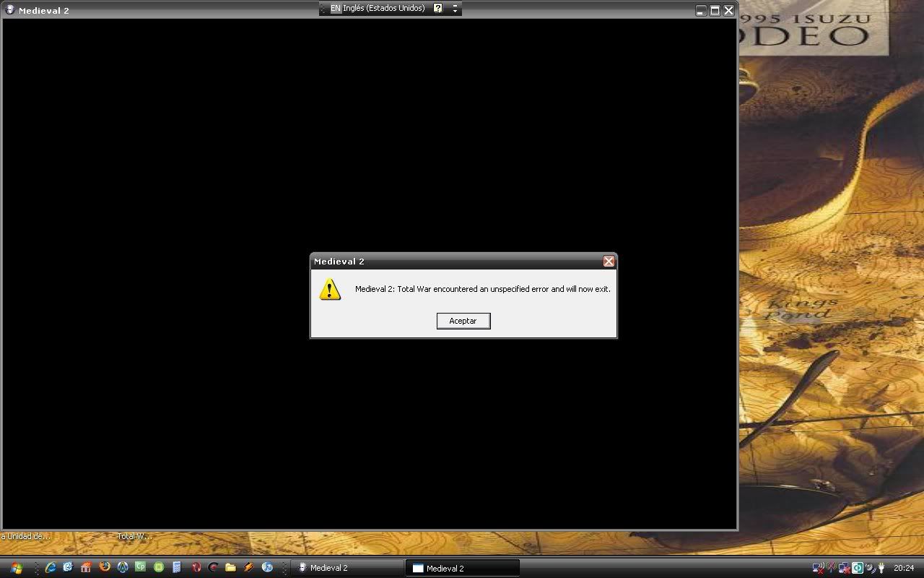
Task: Open the calculator icon in quick launch
Action: click(177, 568)
